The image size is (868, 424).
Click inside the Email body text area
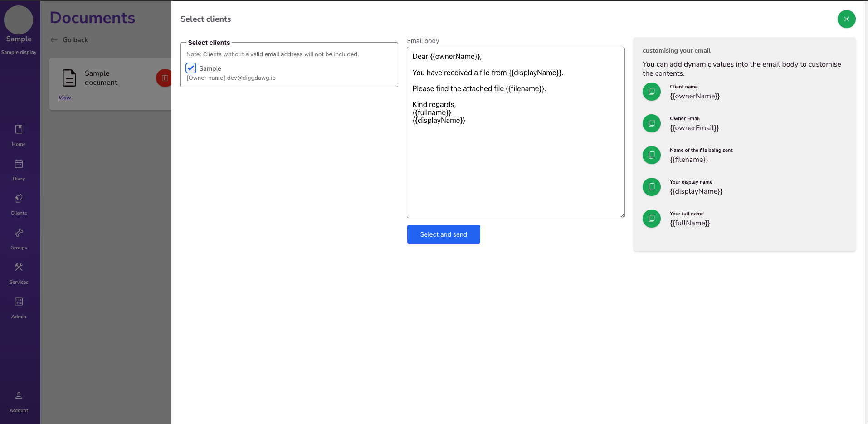point(516,132)
